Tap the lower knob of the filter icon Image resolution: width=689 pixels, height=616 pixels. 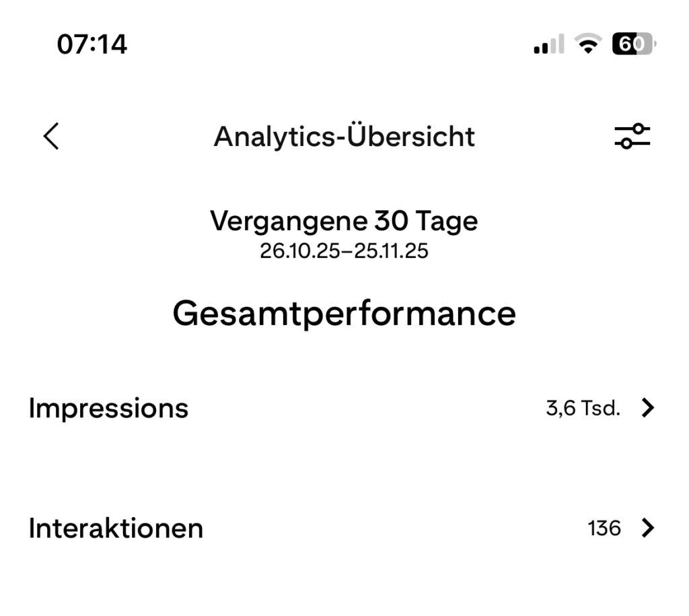(x=626, y=143)
